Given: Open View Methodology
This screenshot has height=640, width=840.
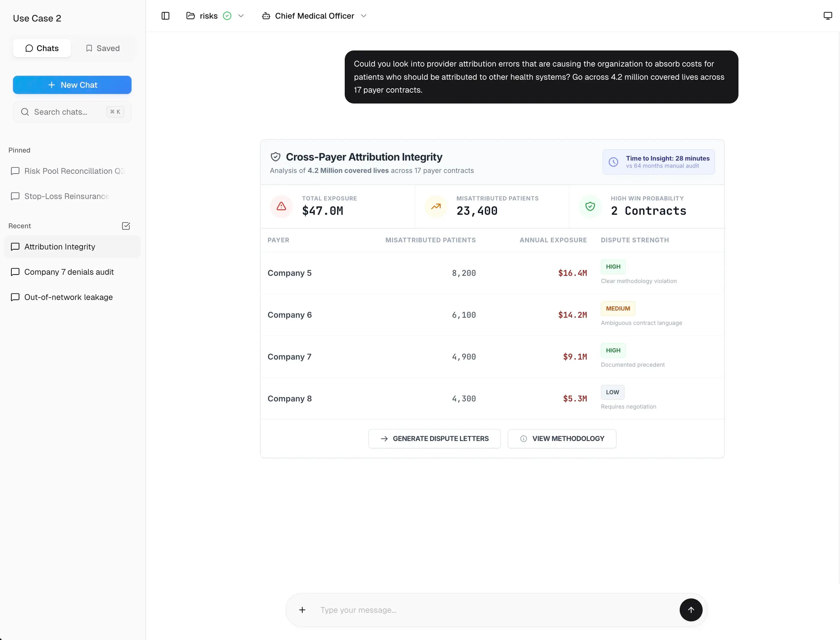Looking at the screenshot, I should (x=562, y=438).
